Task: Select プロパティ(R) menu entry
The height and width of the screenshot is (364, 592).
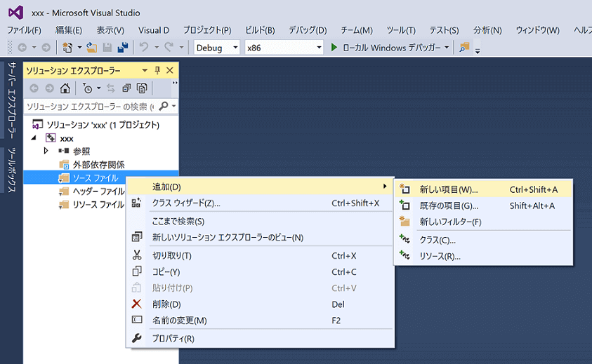Action: click(260, 338)
